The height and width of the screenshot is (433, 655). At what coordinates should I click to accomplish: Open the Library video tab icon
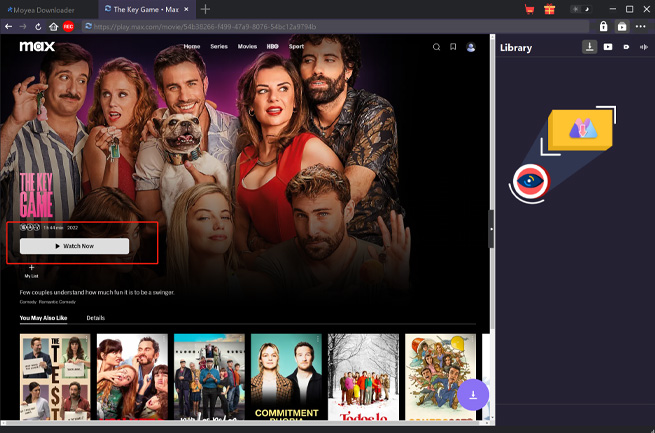[x=608, y=47]
